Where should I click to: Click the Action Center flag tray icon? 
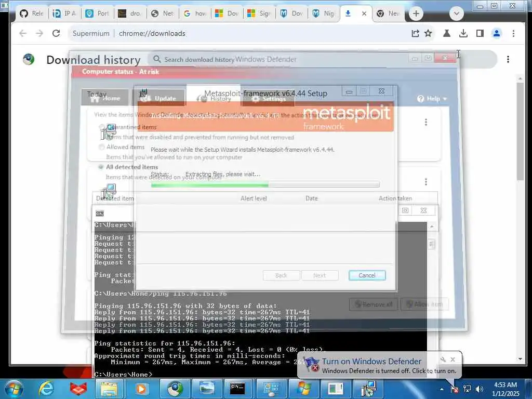[x=454, y=389]
